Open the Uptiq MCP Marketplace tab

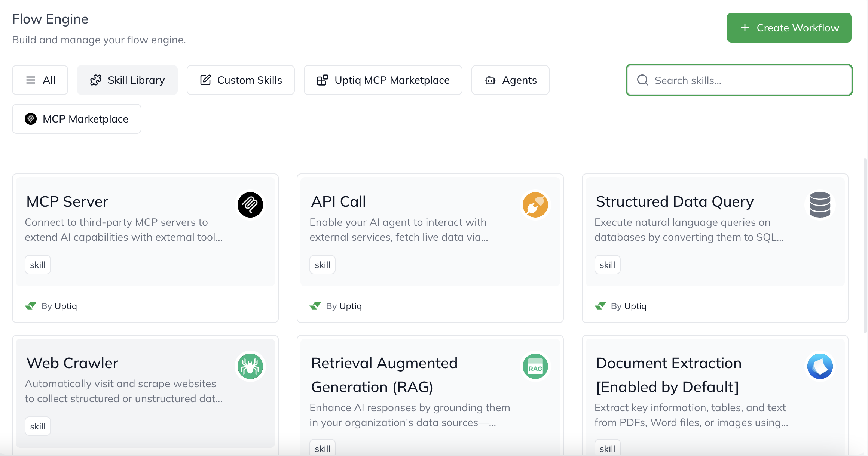(383, 80)
